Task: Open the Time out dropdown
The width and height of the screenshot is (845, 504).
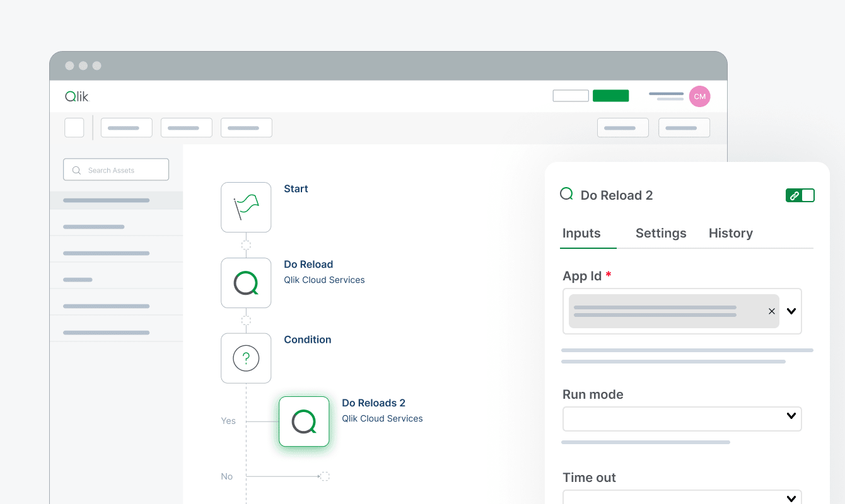Action: 791,498
